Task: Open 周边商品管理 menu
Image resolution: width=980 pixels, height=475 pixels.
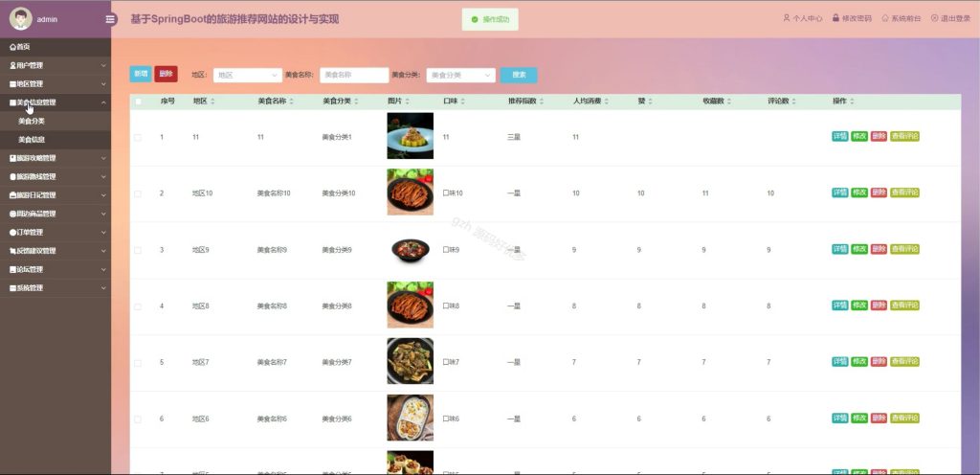Action: click(56, 214)
